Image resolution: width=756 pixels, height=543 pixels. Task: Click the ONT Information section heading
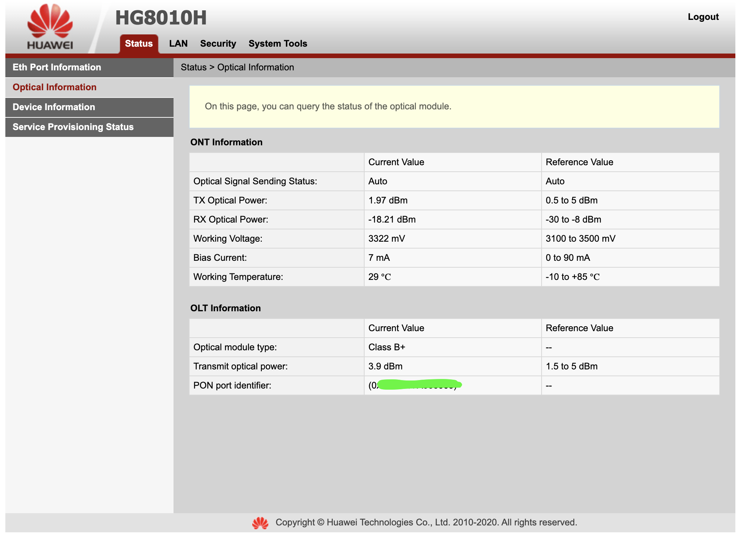pos(226,142)
